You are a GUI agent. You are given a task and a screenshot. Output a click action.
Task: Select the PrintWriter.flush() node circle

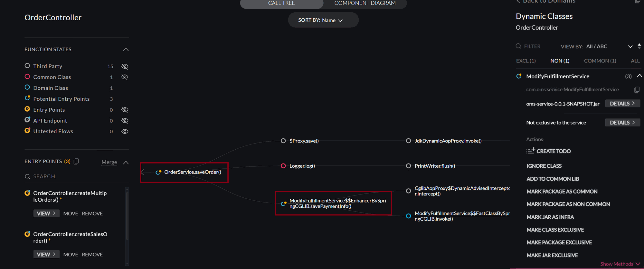click(x=408, y=166)
